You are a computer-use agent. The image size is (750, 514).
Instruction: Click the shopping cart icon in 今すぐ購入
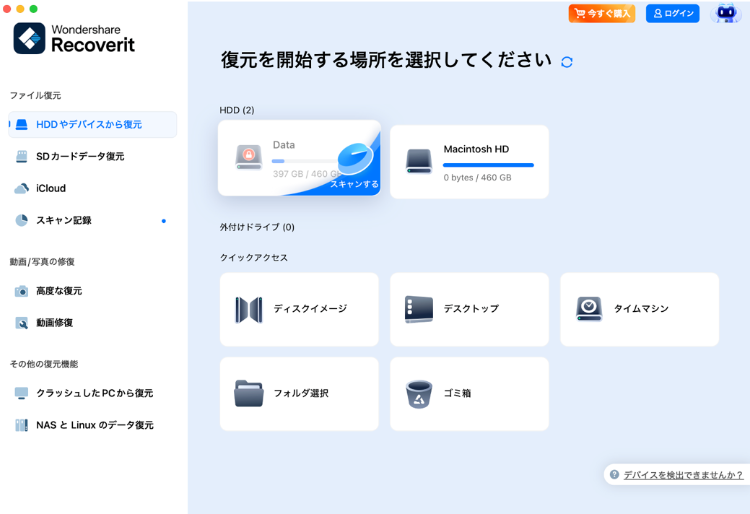[x=580, y=13]
